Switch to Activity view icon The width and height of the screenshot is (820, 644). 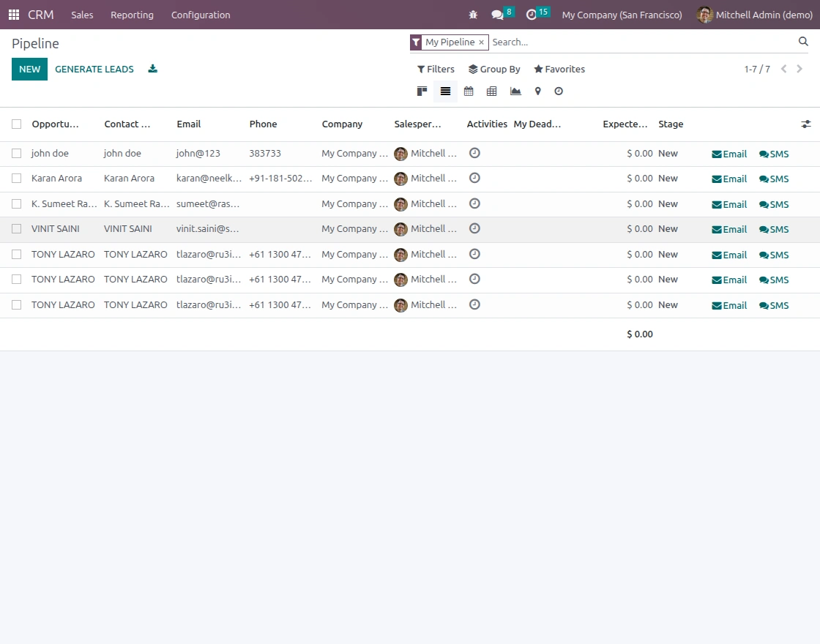pyautogui.click(x=559, y=91)
